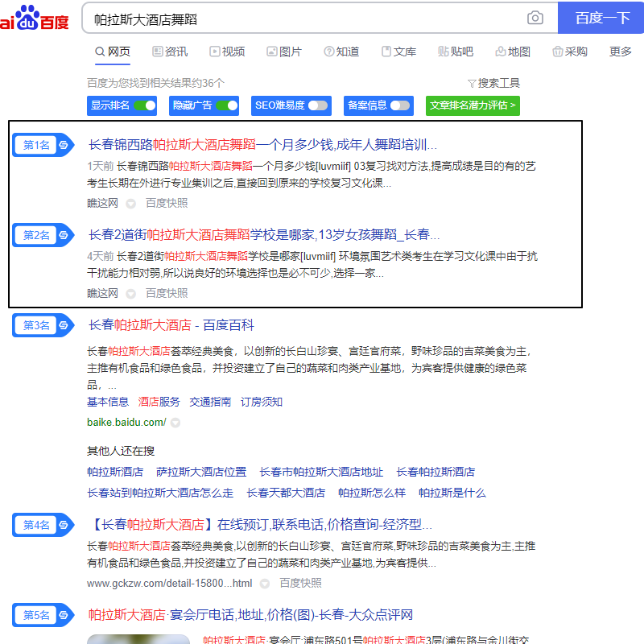Screen dimensions: 644x644
Task: Open the 大众点评网 宴会厅 result title
Action: tap(250, 615)
